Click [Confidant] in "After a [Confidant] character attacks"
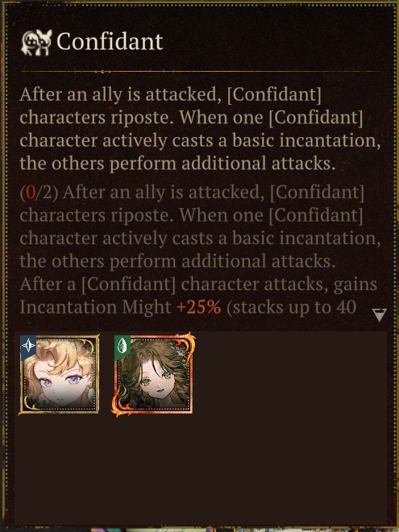 click(x=129, y=285)
